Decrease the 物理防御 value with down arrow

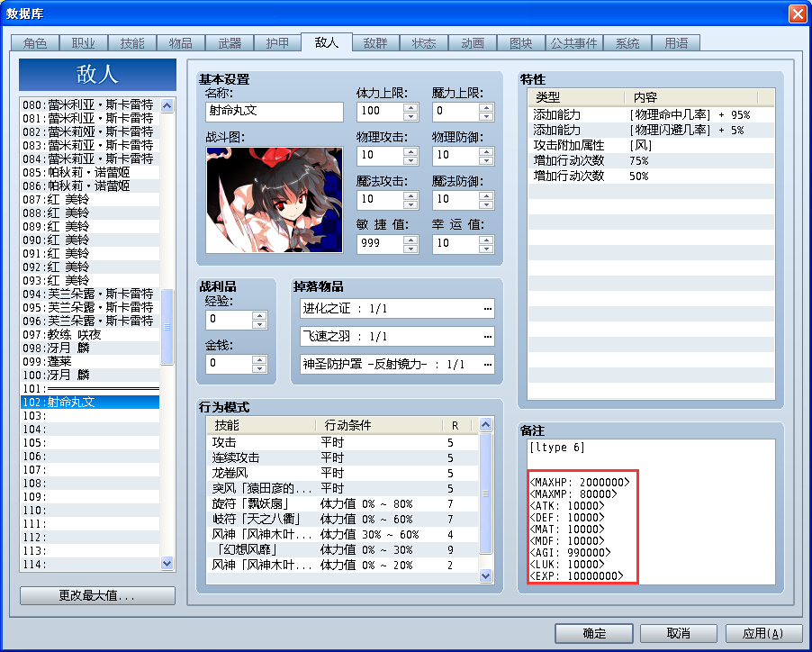pos(486,160)
